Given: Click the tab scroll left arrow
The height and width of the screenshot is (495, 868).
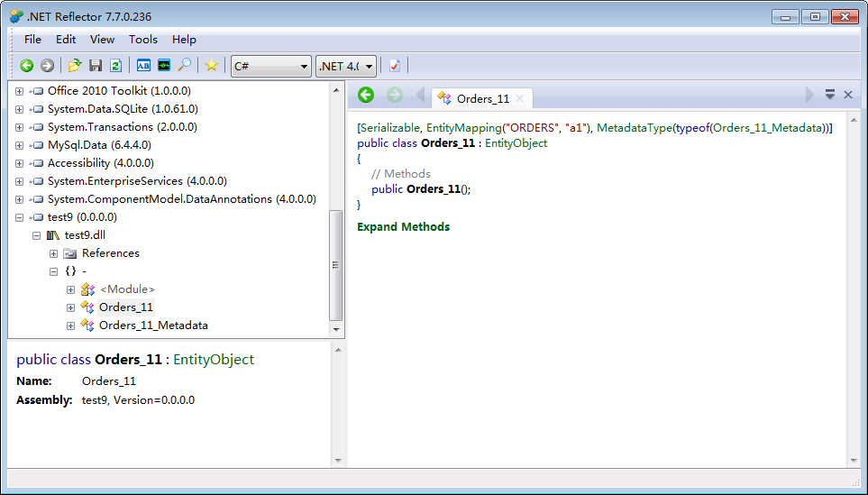Looking at the screenshot, I should 420,96.
